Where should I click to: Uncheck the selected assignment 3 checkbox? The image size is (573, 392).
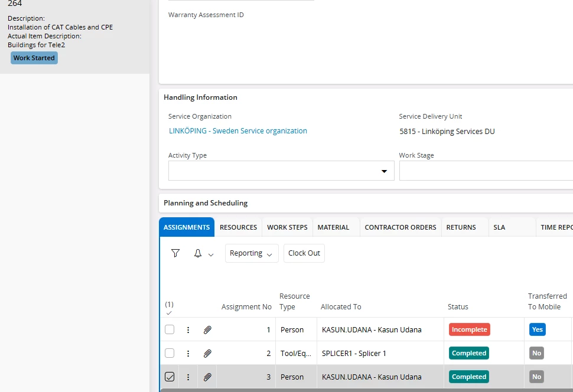click(x=170, y=377)
